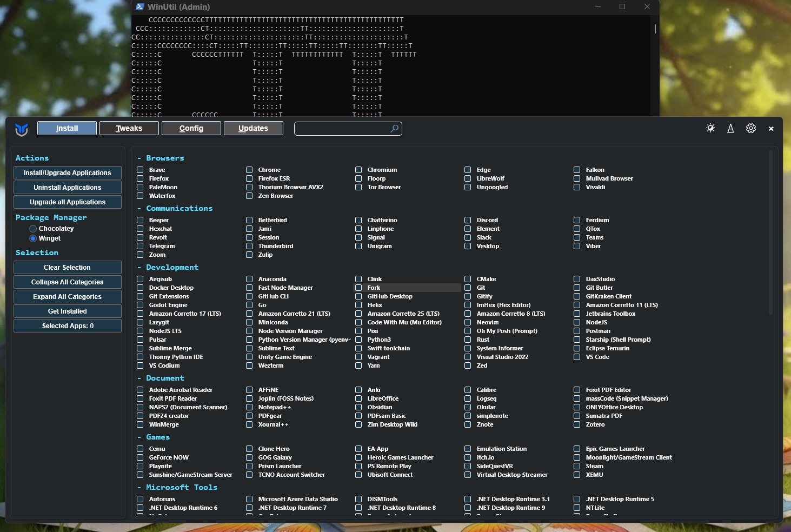Open the font scaling 'A' icon
The image size is (791, 532).
coord(730,128)
